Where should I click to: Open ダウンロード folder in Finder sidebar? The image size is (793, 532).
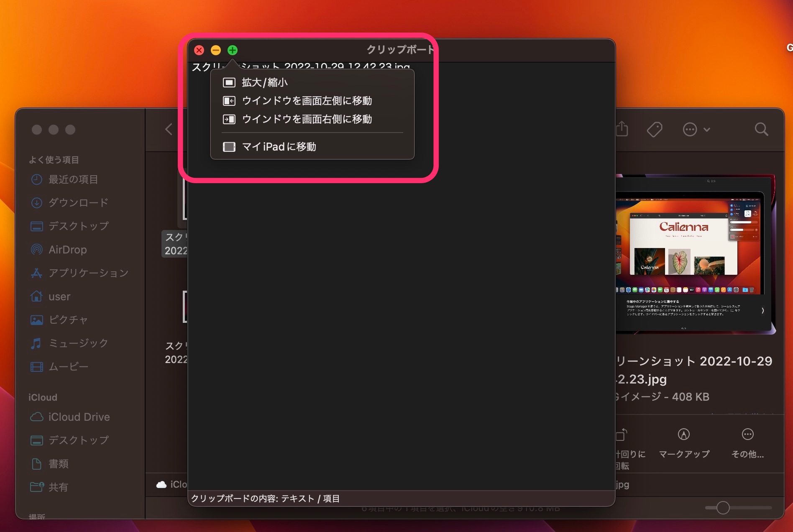69,203
